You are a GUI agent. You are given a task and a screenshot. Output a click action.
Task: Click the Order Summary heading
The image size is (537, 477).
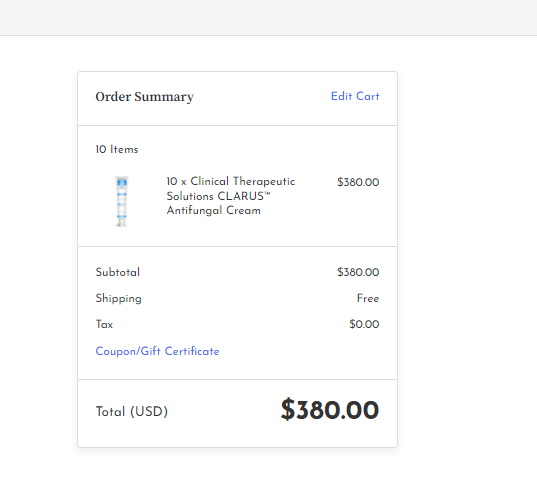coord(145,97)
